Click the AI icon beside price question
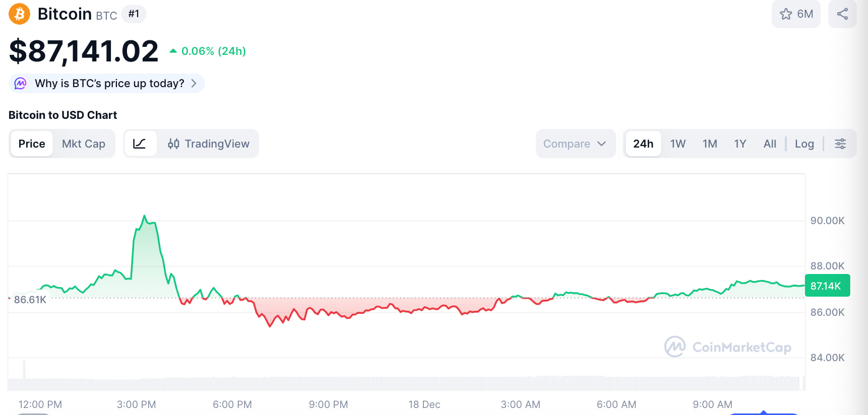This screenshot has width=868, height=415. (x=20, y=83)
